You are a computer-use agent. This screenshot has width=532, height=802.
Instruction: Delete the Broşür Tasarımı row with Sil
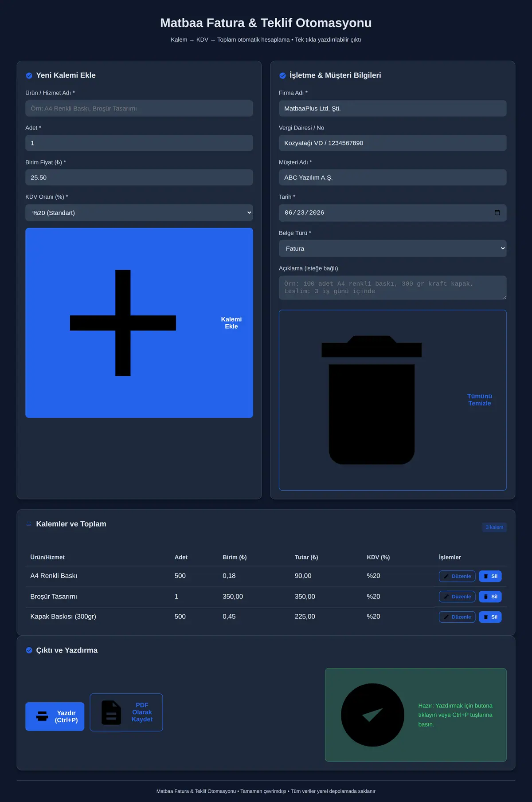click(490, 597)
